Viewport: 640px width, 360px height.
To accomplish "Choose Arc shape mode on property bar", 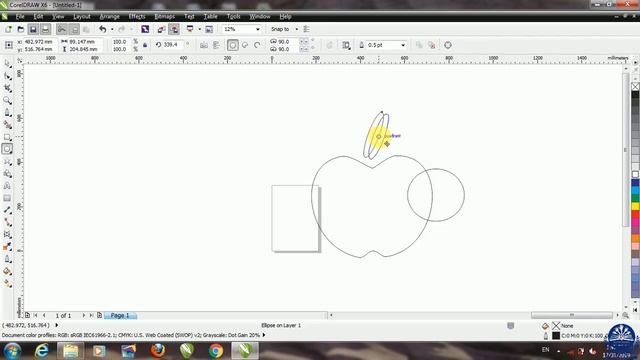I will pyautogui.click(x=257, y=45).
